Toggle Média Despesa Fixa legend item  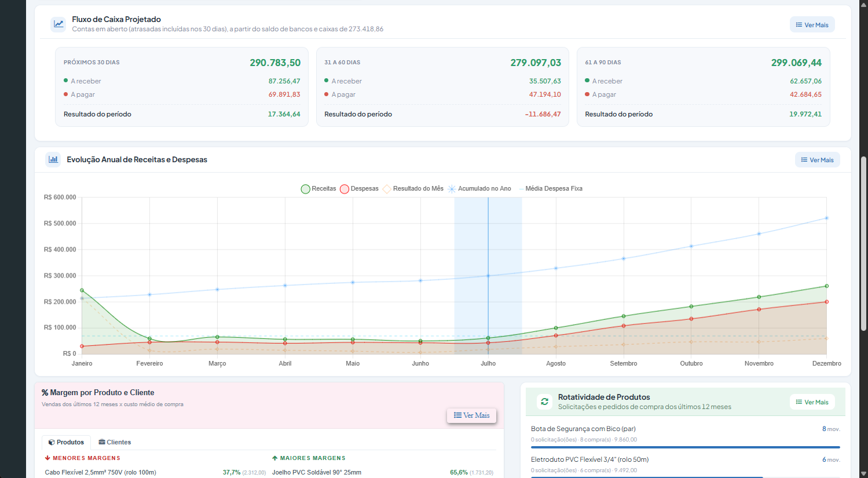pyautogui.click(x=551, y=189)
